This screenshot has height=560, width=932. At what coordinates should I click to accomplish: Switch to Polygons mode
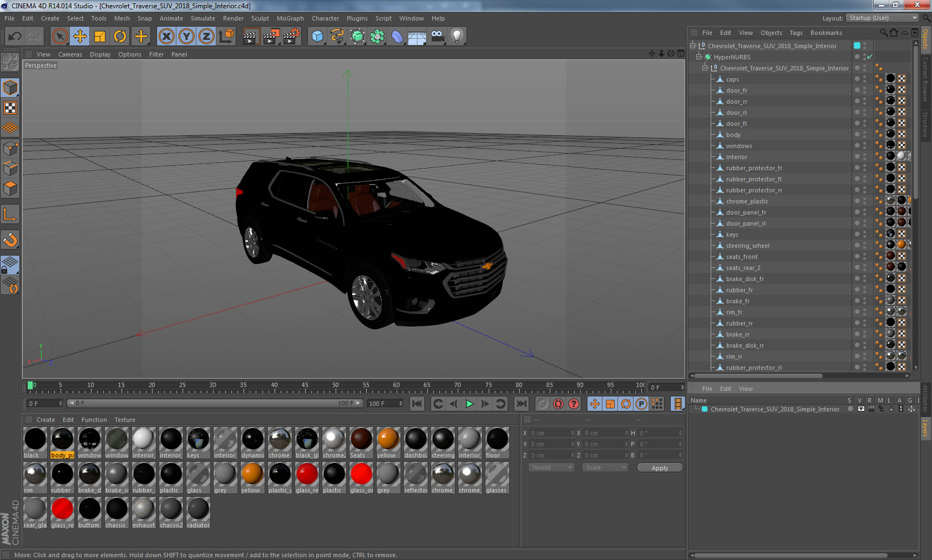(x=10, y=189)
